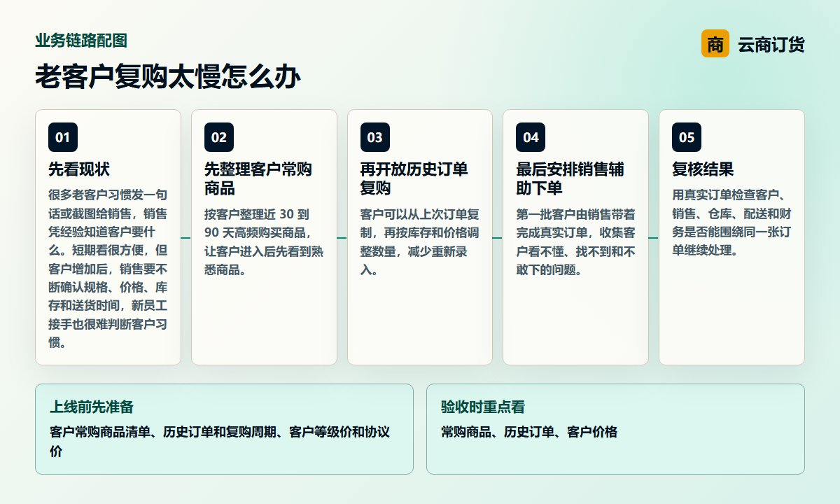Viewport: 840px width, 504px height.
Task: Click the step badge 01
Action: [63, 137]
